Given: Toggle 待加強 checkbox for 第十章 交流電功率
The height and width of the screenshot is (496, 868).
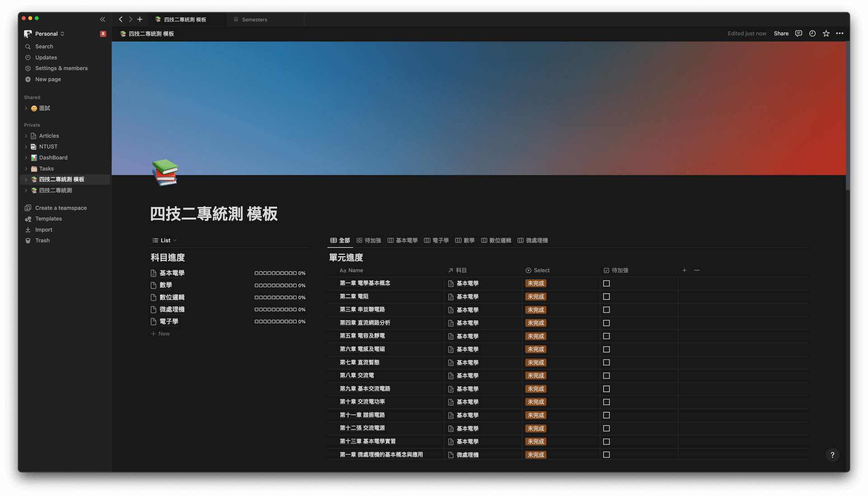Looking at the screenshot, I should 606,402.
